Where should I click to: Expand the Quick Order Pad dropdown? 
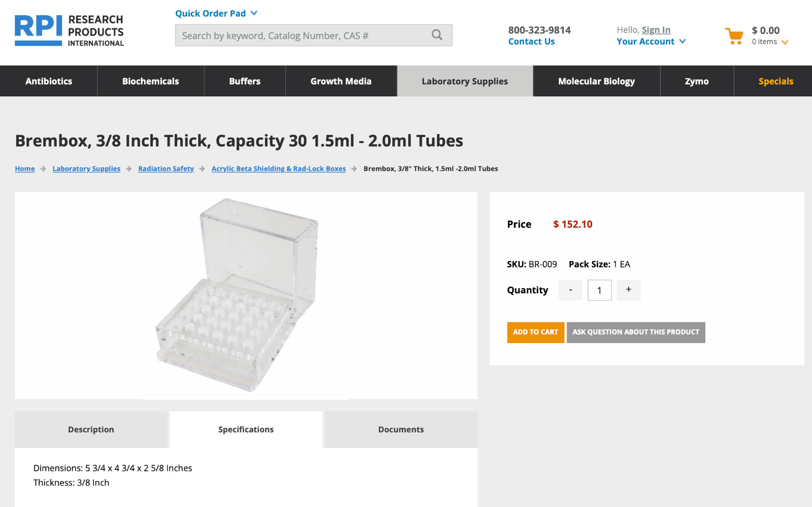[216, 13]
